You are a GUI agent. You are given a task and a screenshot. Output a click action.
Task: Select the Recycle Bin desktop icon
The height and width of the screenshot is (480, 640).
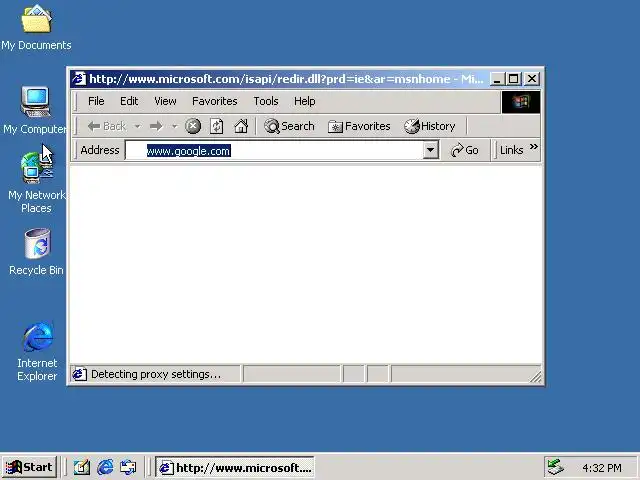[x=36, y=252]
